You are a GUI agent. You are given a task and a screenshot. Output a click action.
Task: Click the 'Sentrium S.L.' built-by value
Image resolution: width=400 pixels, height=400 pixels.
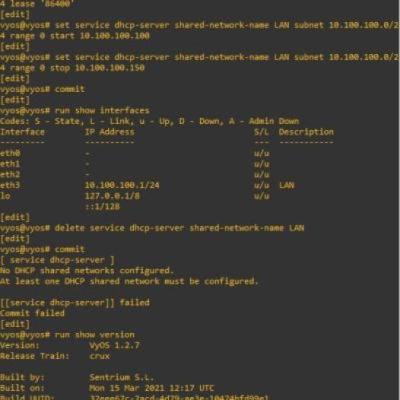(122, 377)
